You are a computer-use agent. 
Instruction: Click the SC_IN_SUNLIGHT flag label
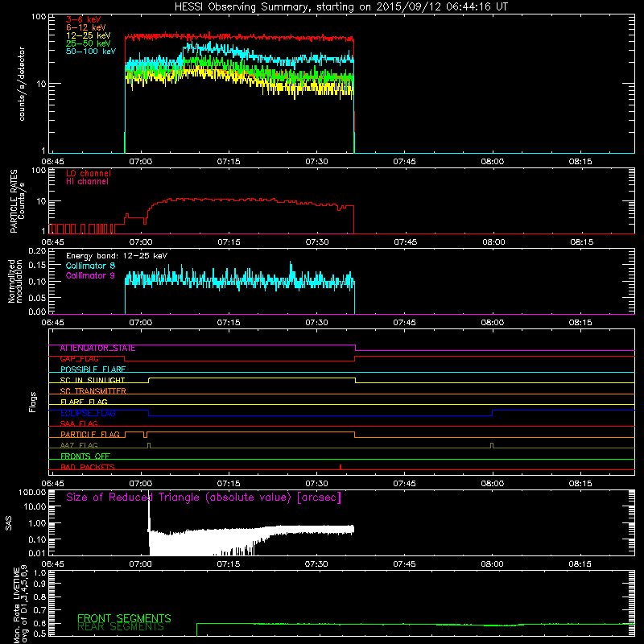93,380
